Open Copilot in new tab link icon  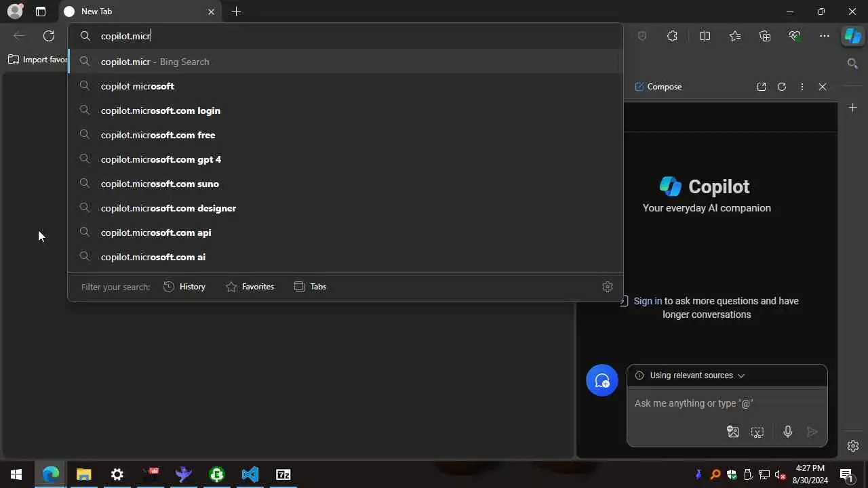click(762, 87)
